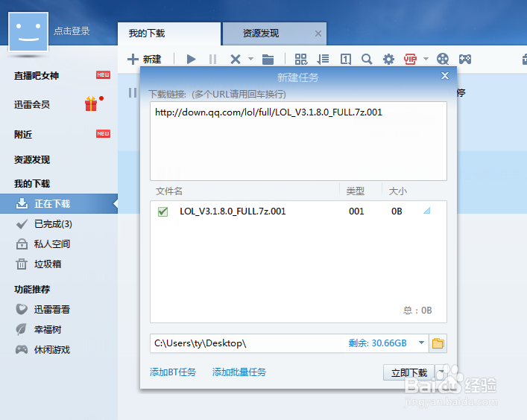This screenshot has width=527, height=420.
Task: Browse folder with yellow folder icon
Action: coord(438,343)
